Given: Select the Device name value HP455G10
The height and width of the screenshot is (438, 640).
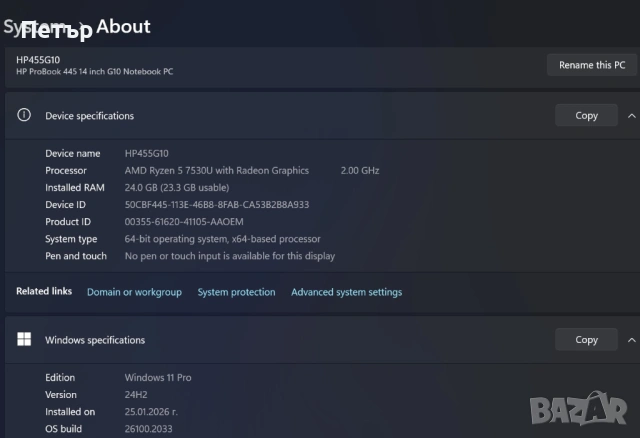Looking at the screenshot, I should (147, 153).
